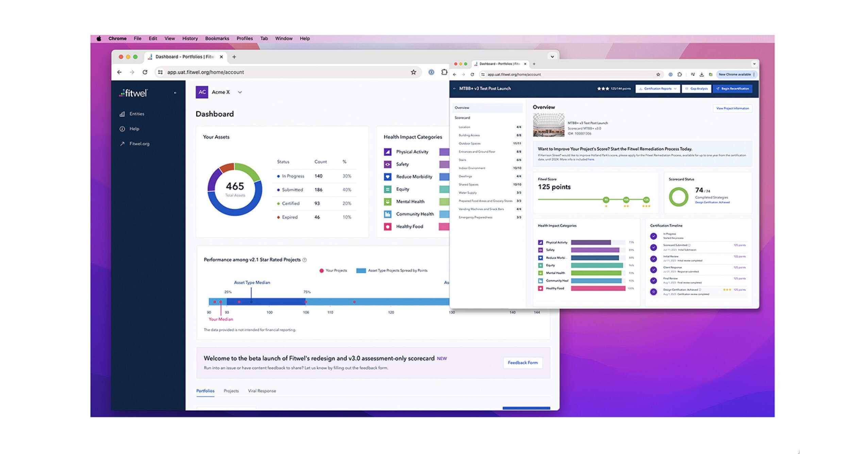
Task: Click the Feedback Form button
Action: point(522,363)
